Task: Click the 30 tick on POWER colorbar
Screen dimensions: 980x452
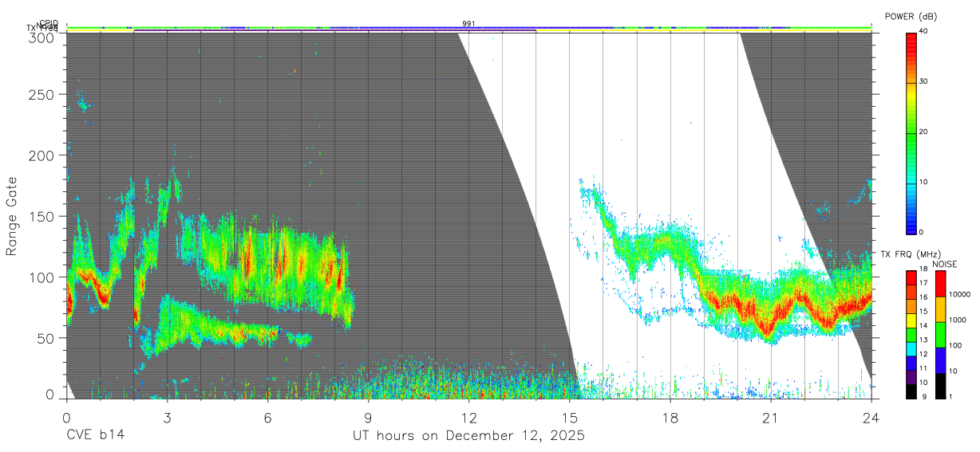Action: [925, 82]
